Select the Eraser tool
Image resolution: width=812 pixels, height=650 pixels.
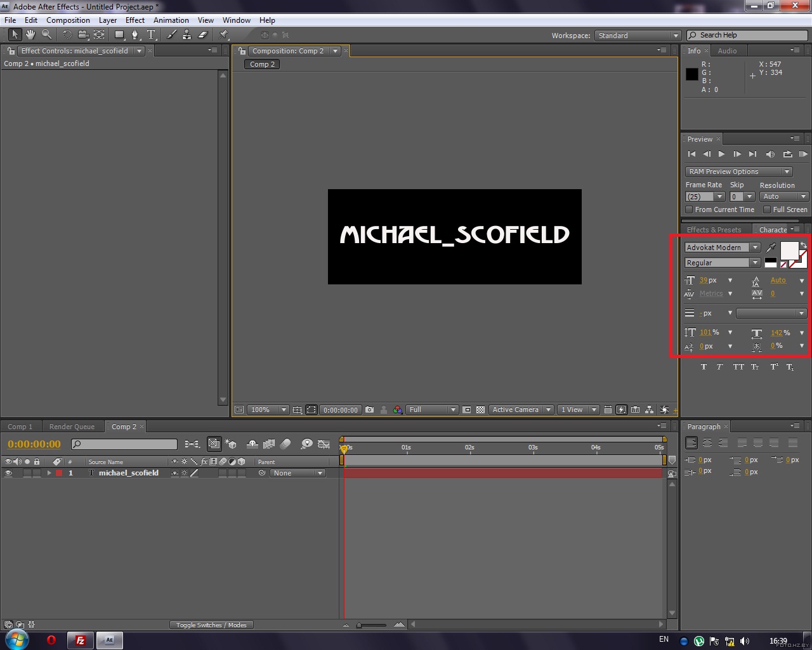click(x=203, y=35)
